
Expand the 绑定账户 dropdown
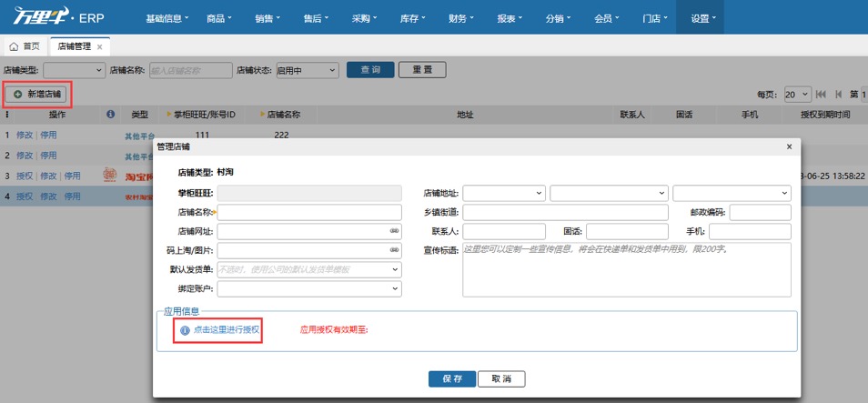[x=309, y=288]
